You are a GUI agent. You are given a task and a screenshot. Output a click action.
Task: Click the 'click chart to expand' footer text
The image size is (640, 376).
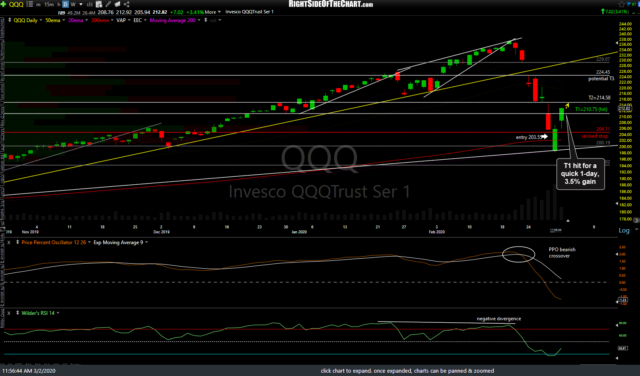coord(407,371)
